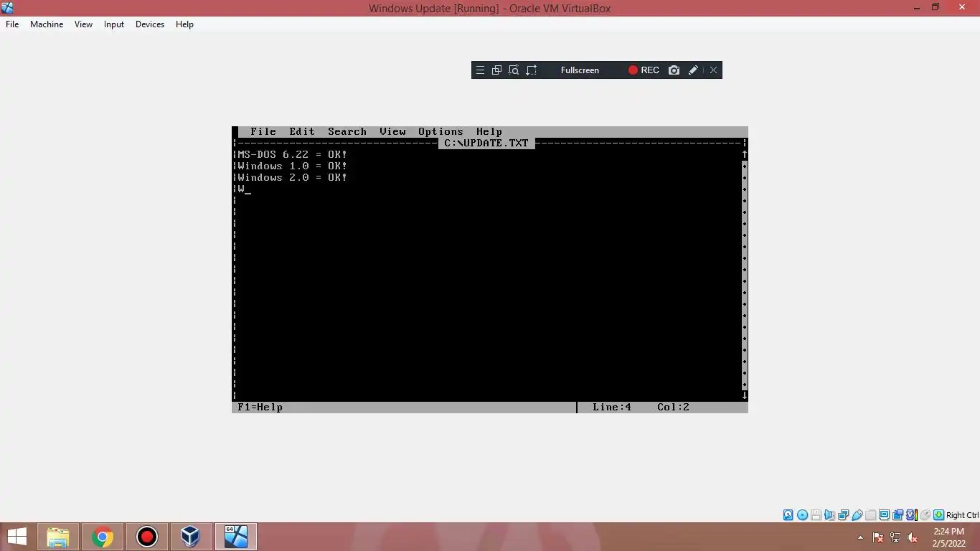
Task: Click the scroll up arrow in editor
Action: click(x=745, y=154)
